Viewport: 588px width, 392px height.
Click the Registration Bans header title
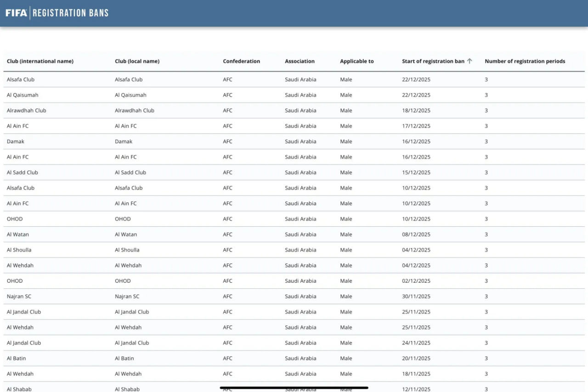[x=70, y=13]
